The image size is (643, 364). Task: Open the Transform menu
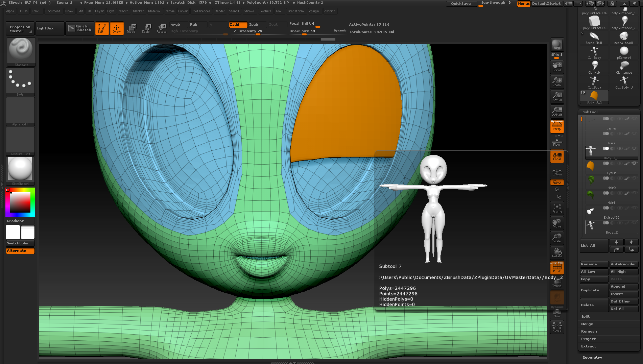point(295,11)
